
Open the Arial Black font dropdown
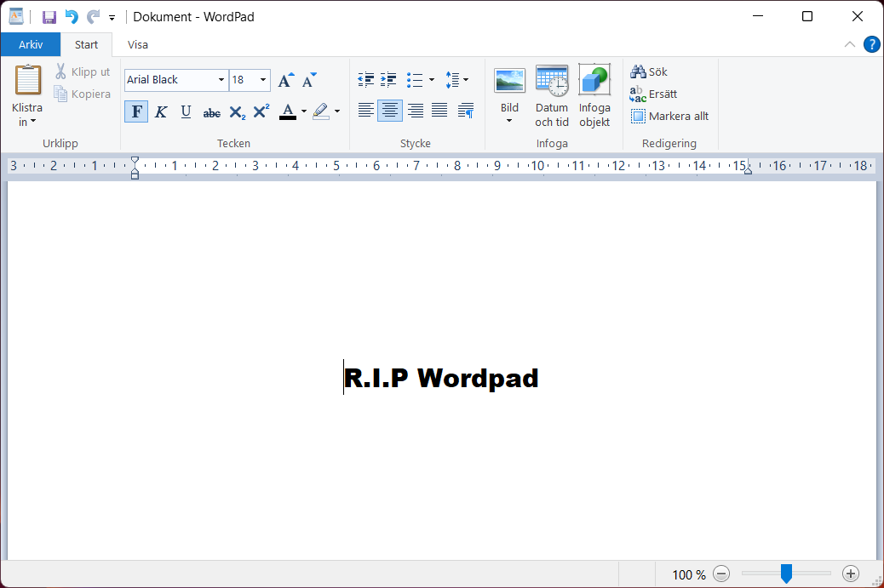(221, 79)
